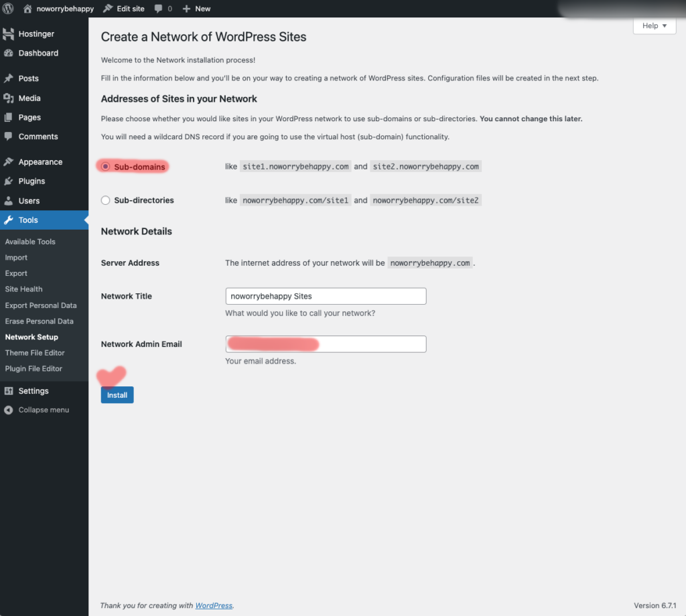
Task: Open Pages in the sidebar
Action: pyautogui.click(x=29, y=117)
